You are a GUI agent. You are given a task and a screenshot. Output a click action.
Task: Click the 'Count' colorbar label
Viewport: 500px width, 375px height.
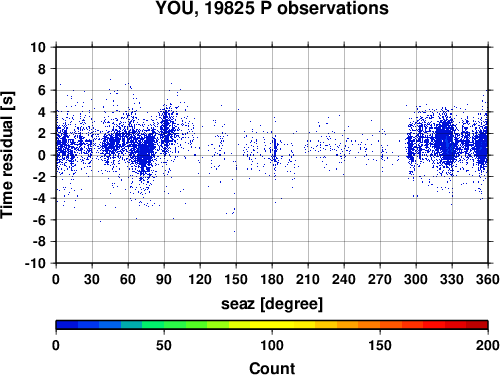(x=272, y=368)
